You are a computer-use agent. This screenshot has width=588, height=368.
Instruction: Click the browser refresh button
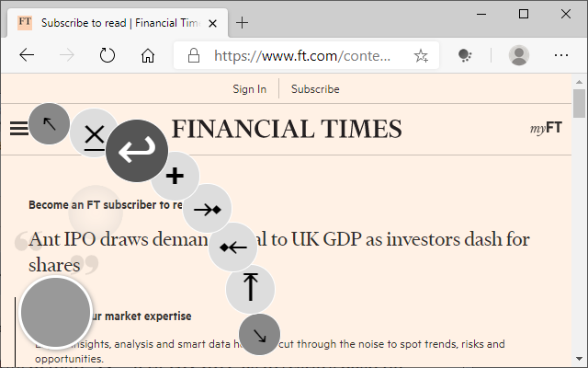click(107, 55)
